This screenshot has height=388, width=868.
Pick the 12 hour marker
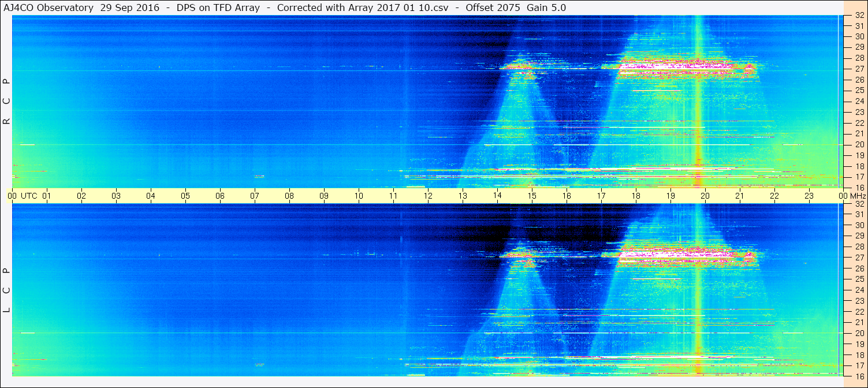click(428, 196)
